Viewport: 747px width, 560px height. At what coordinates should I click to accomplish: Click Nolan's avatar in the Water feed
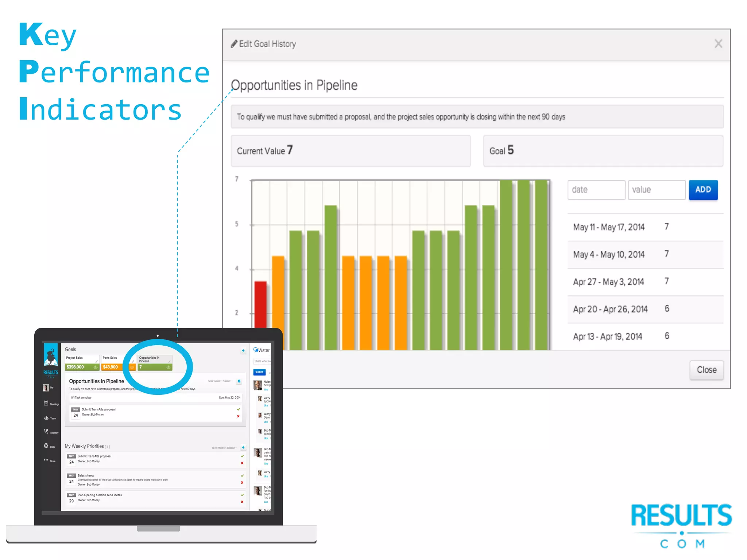pos(258,385)
